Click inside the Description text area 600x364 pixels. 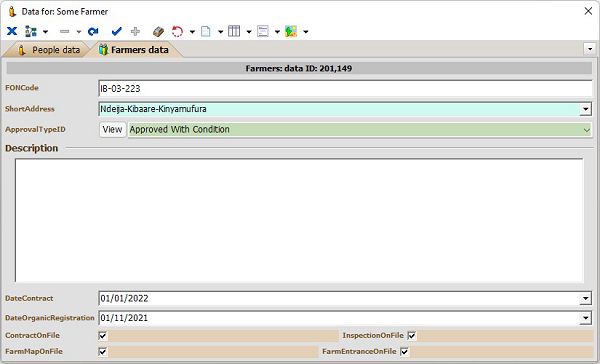coord(299,220)
